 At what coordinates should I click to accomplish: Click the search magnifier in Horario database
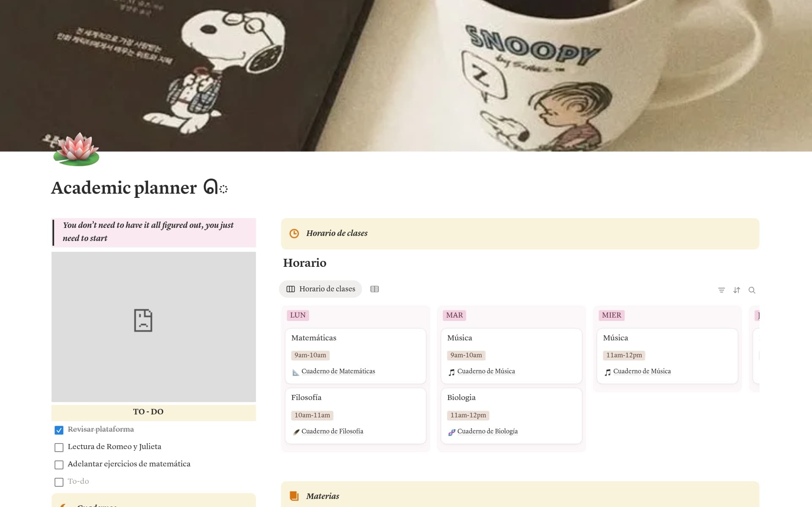tap(752, 290)
